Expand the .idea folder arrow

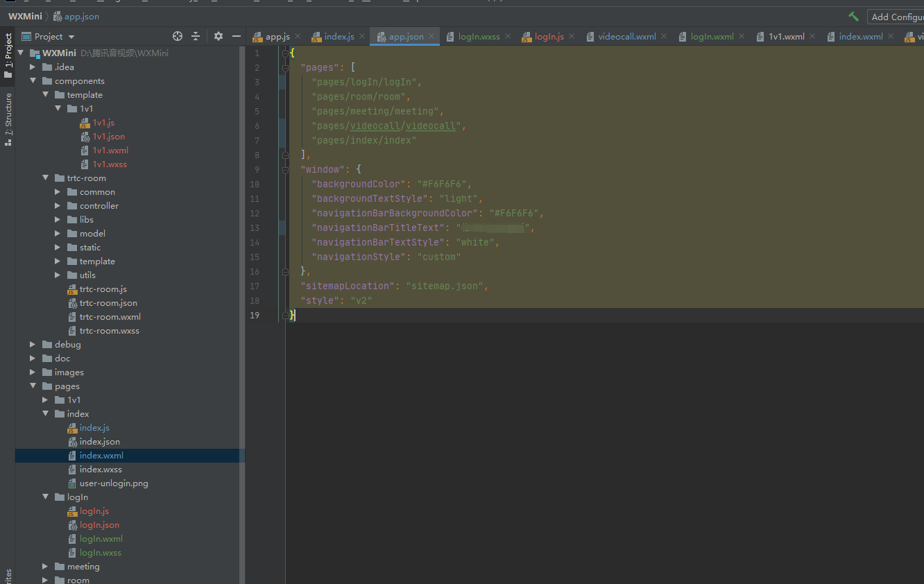tap(33, 67)
